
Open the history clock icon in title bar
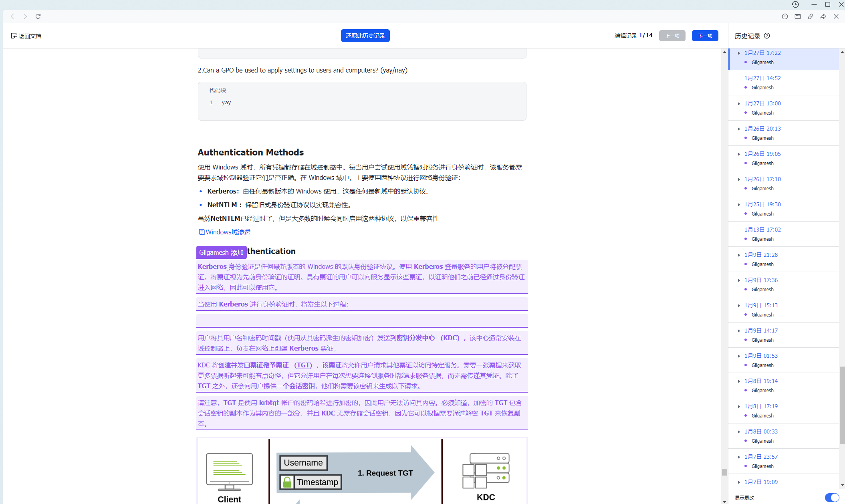pos(795,4)
